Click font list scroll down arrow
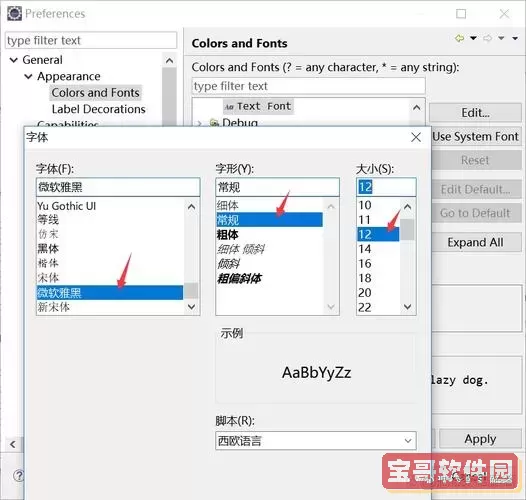 point(192,306)
